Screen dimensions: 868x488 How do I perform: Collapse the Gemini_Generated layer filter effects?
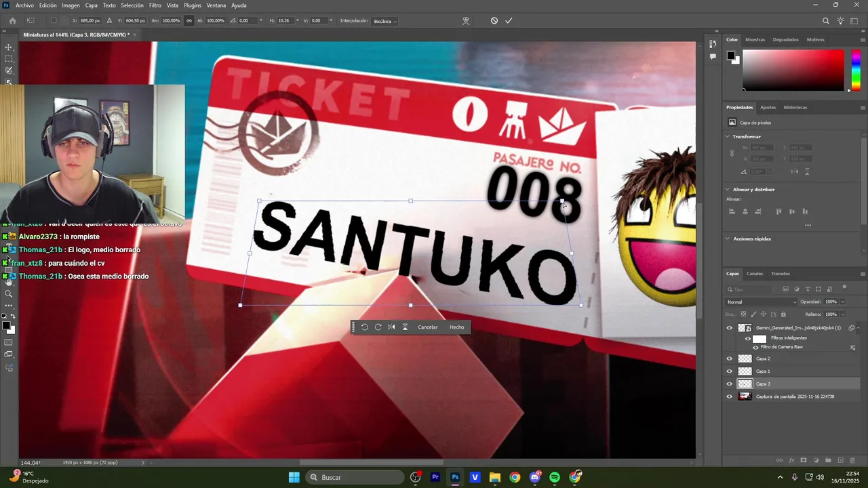[x=859, y=328]
